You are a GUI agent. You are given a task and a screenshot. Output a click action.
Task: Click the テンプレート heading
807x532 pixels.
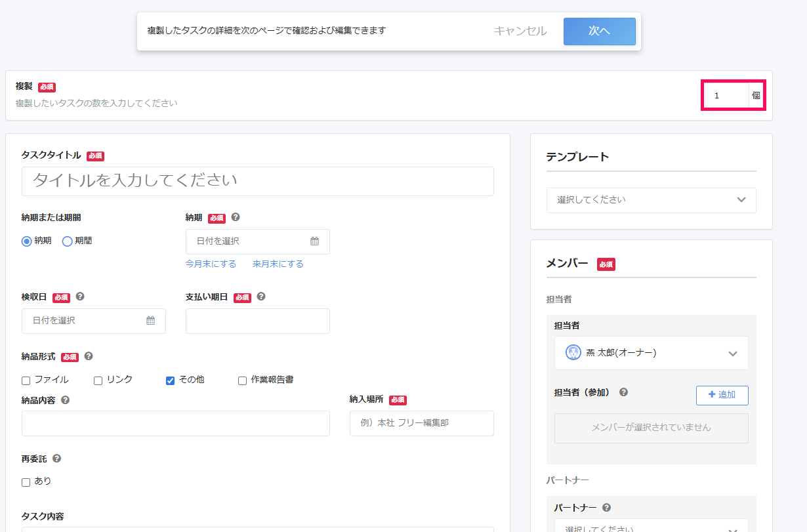577,157
